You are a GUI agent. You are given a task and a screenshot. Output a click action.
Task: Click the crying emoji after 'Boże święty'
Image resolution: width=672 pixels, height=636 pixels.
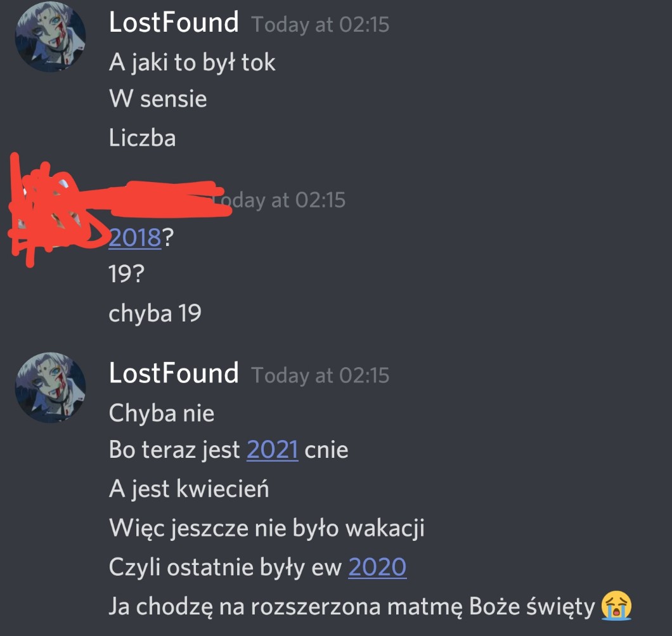[x=616, y=606]
